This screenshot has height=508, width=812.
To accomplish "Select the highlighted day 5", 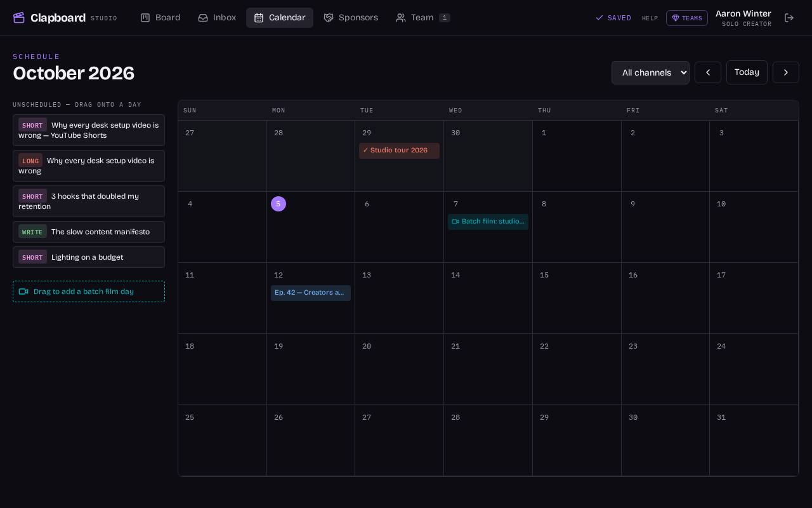I will [x=278, y=204].
